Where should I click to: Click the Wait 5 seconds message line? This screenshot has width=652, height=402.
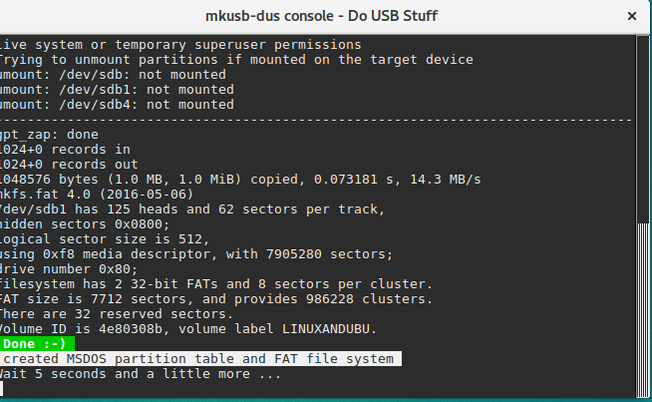click(140, 374)
